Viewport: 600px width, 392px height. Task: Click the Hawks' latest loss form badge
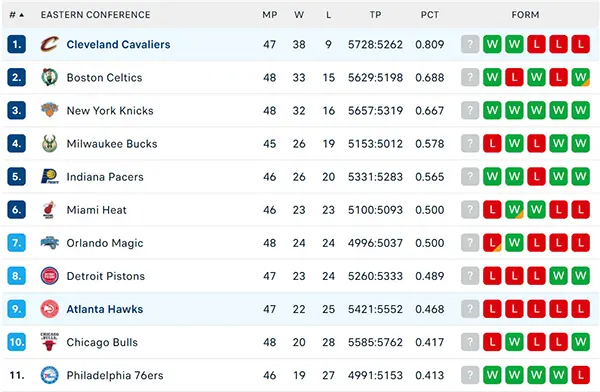click(492, 309)
